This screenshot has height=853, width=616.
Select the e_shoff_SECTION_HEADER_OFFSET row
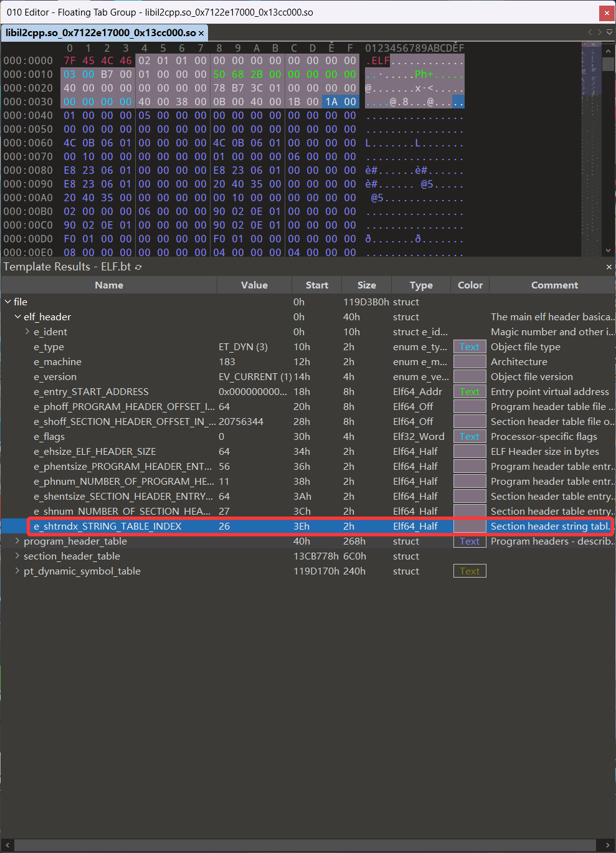pyautogui.click(x=308, y=421)
